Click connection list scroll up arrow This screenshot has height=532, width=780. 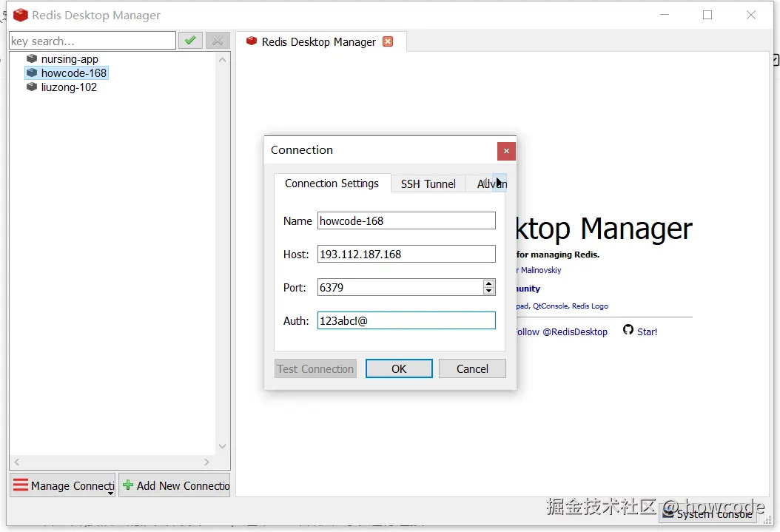(222, 60)
